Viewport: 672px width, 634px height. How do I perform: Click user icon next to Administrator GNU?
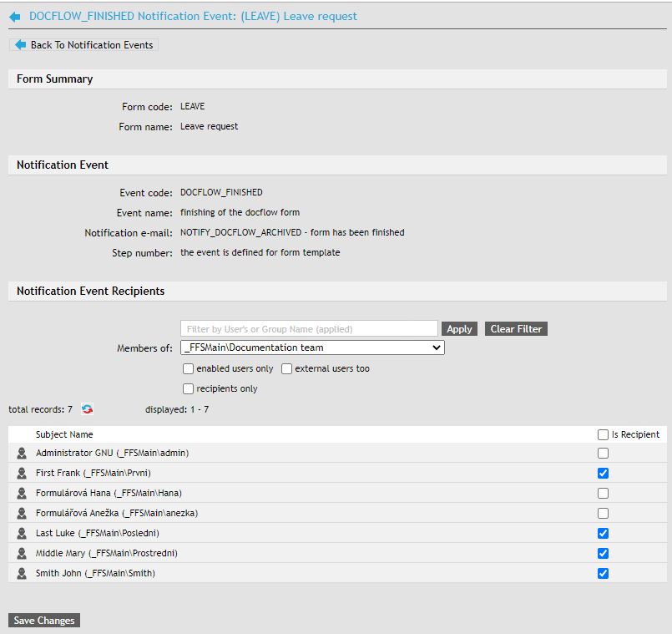coord(22,454)
